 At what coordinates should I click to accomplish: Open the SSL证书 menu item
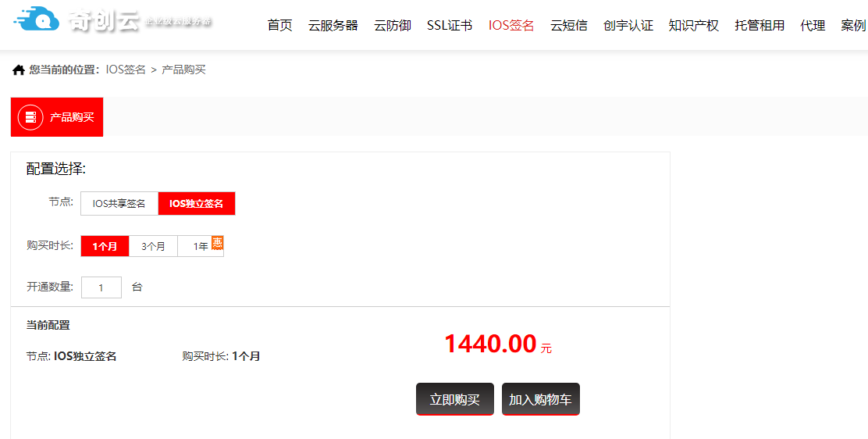(450, 25)
